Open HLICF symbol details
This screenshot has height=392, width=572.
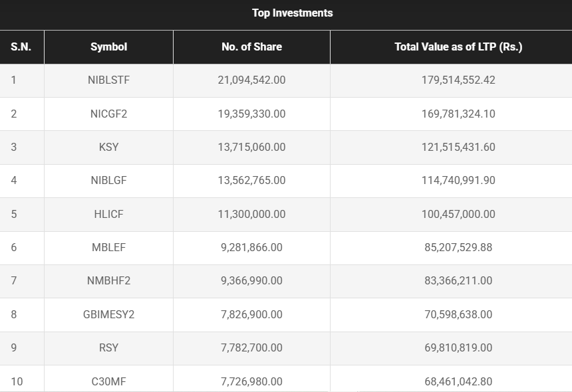pyautogui.click(x=108, y=214)
